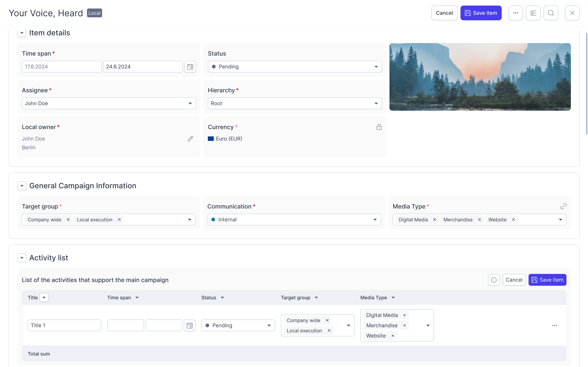Screen dimensions: 588x367
Task: Remove Digital Media tag in Media Type field
Action: pyautogui.click(x=435, y=220)
